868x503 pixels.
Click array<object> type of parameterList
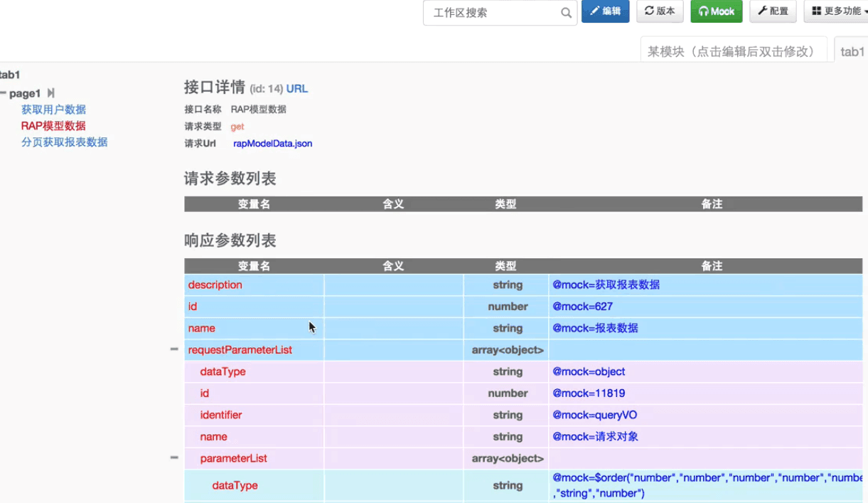pyautogui.click(x=508, y=458)
